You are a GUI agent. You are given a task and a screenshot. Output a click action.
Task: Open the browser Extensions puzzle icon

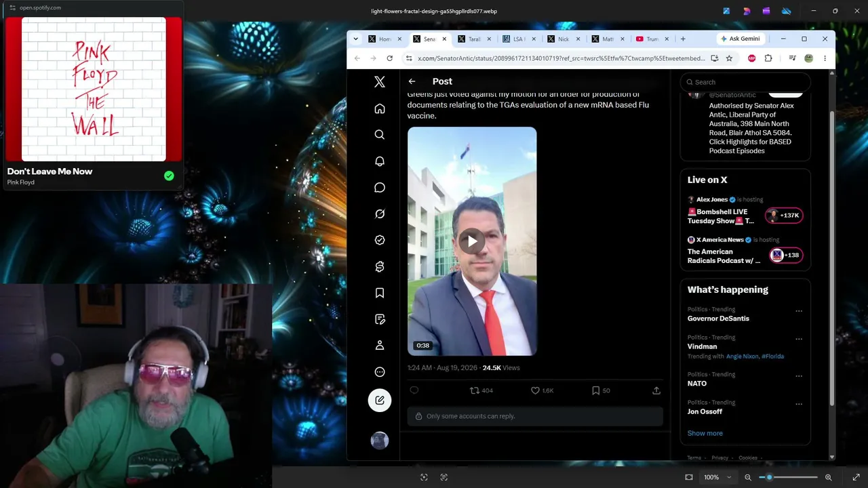tap(768, 58)
